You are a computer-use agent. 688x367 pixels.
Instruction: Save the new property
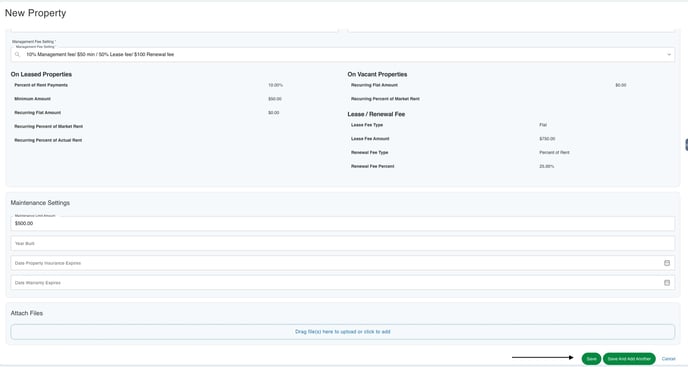click(x=591, y=359)
